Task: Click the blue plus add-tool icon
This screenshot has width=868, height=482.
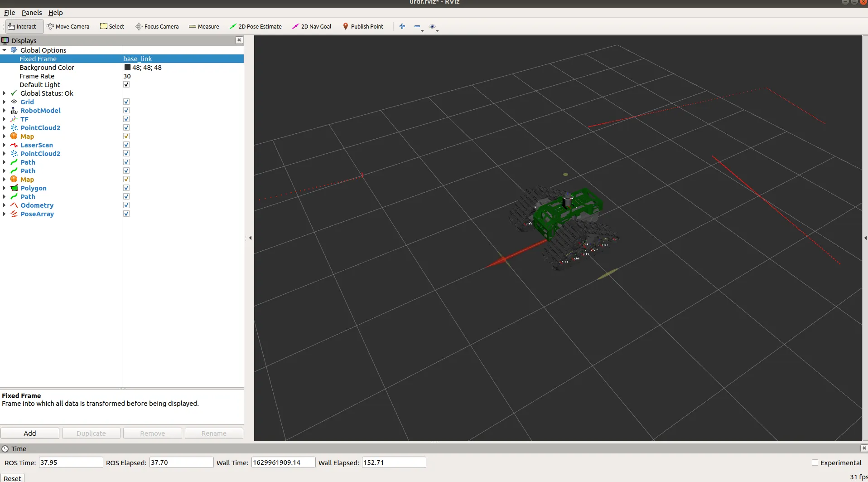Action: point(402,26)
